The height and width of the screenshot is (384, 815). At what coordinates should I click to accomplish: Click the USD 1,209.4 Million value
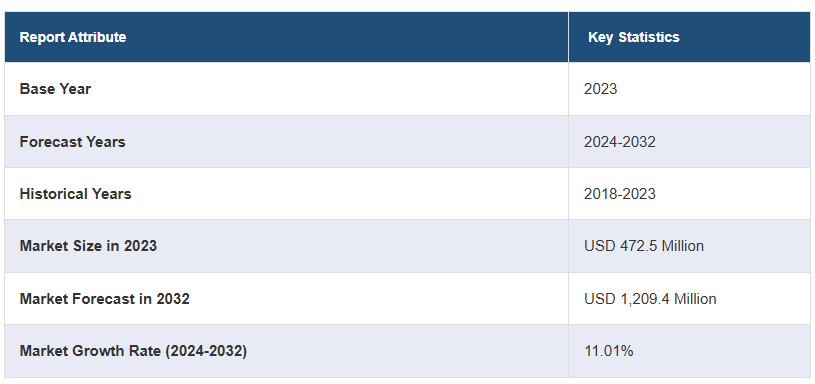(650, 299)
